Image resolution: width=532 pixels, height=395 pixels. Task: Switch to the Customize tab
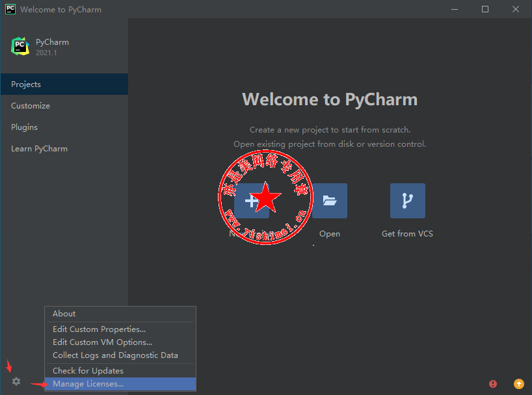pyautogui.click(x=64, y=105)
